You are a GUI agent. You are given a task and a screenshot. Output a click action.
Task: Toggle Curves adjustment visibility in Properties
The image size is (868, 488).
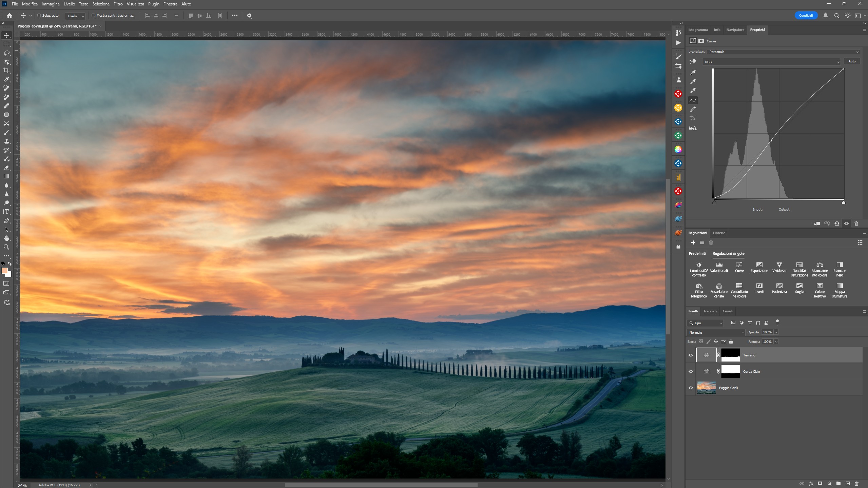pos(847,223)
